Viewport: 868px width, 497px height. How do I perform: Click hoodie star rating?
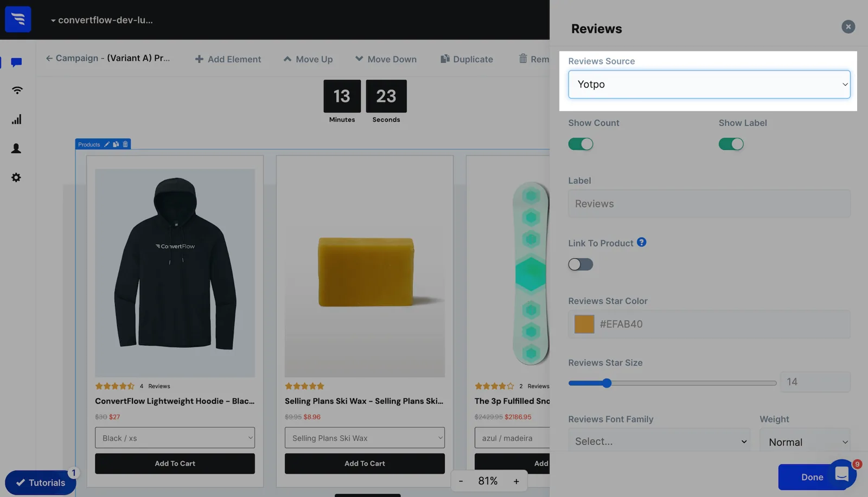pyautogui.click(x=115, y=386)
